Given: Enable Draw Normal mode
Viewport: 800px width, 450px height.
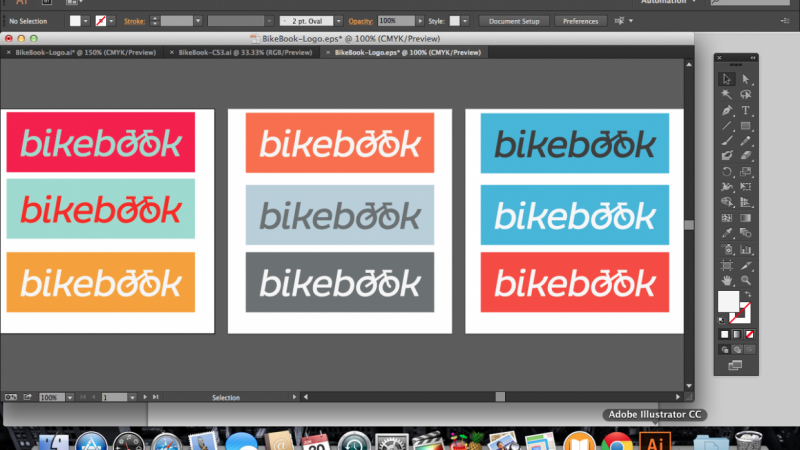Looking at the screenshot, I should tap(724, 349).
